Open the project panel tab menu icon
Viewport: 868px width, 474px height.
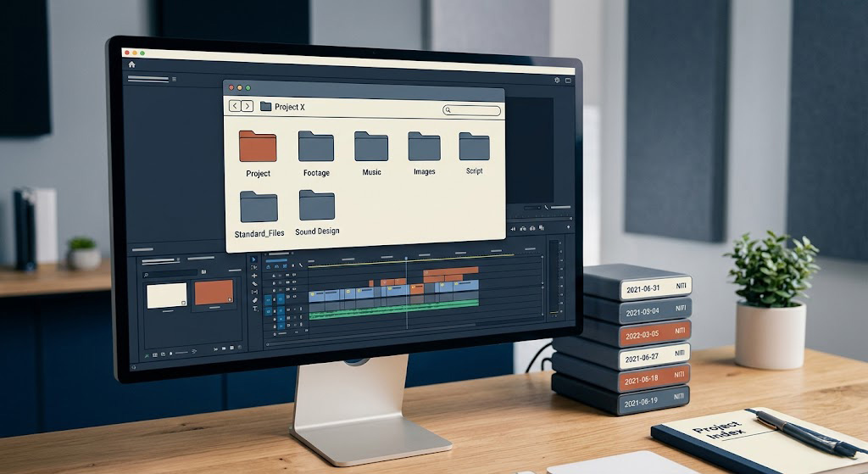coord(178,259)
